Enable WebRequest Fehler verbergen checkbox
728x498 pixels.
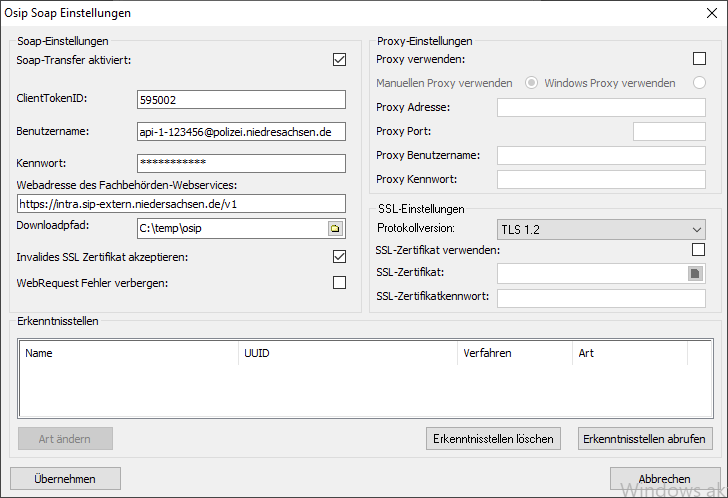(339, 283)
